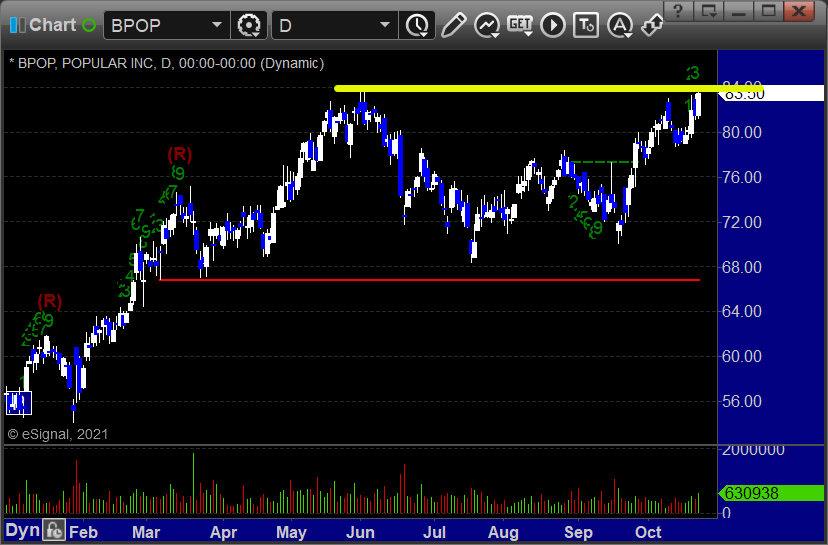Click the chain link icon
This screenshot has height=545, width=828.
coord(652,25)
